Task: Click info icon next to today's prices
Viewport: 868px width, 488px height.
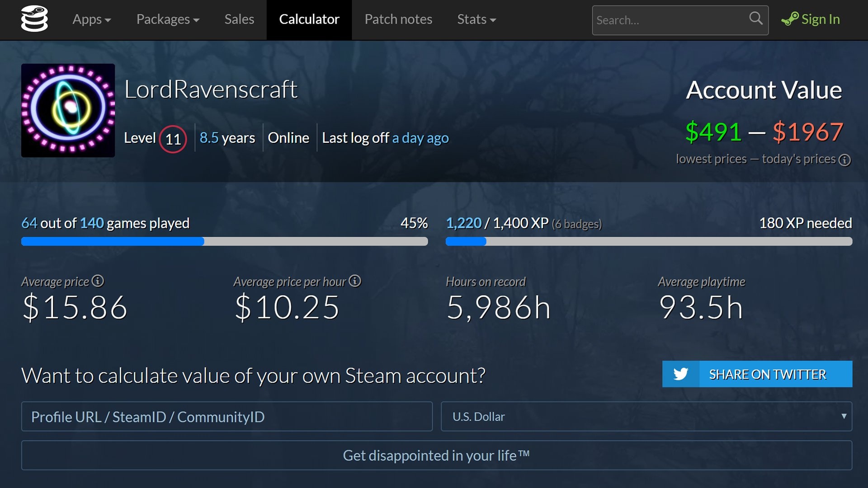Action: click(x=844, y=160)
